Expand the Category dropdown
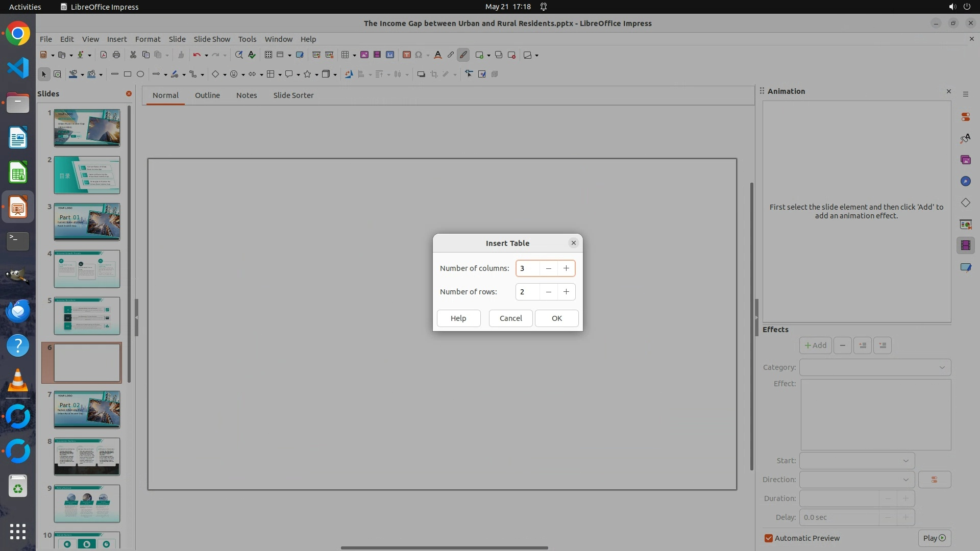This screenshot has height=551, width=980. tap(875, 367)
